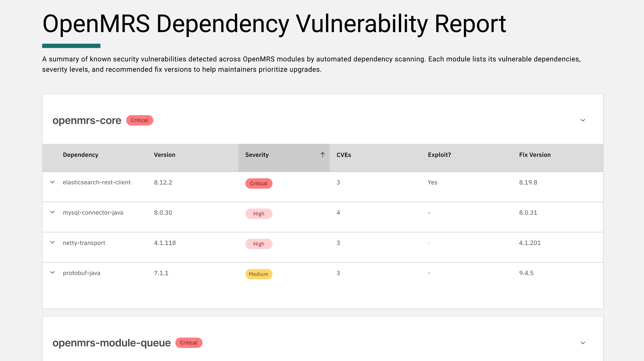The width and height of the screenshot is (644, 361).
Task: Click the openmrs-core module title
Action: click(87, 120)
